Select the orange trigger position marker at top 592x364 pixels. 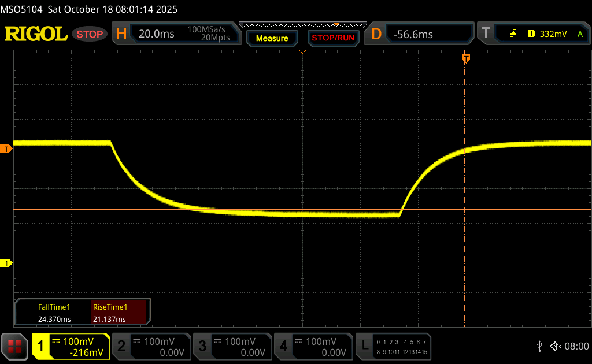(466, 58)
